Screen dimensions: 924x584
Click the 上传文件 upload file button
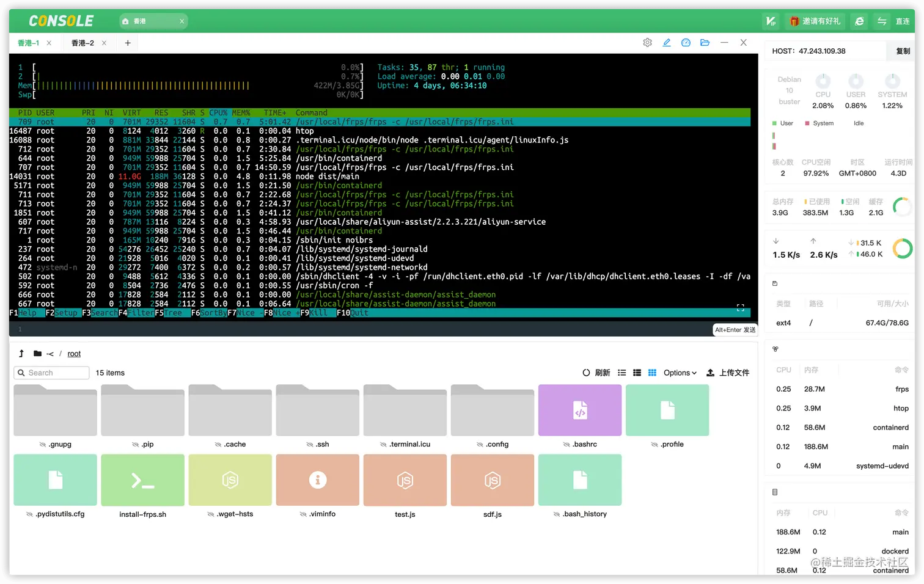click(x=728, y=373)
